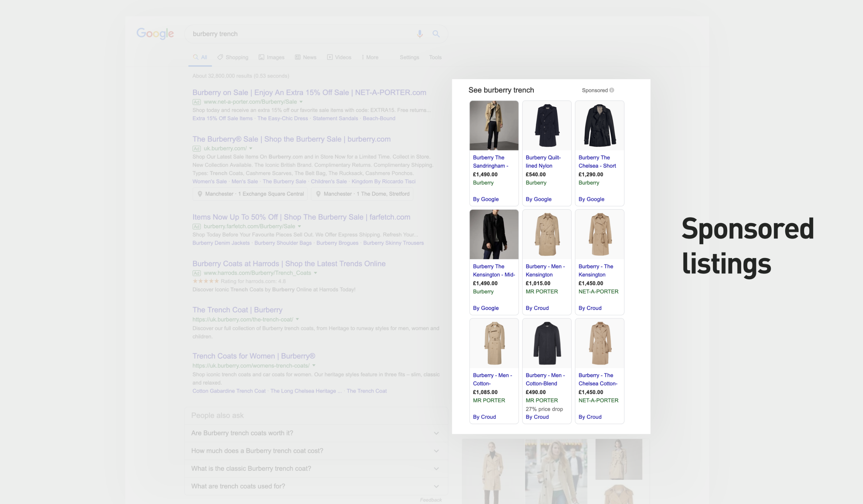Open 'The Trench Coat | Burberry' result

coord(237,310)
